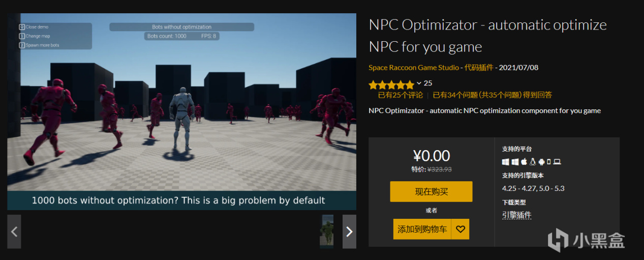The width and height of the screenshot is (644, 260).
Task: Click the main red bots preview image
Action: coord(181,111)
